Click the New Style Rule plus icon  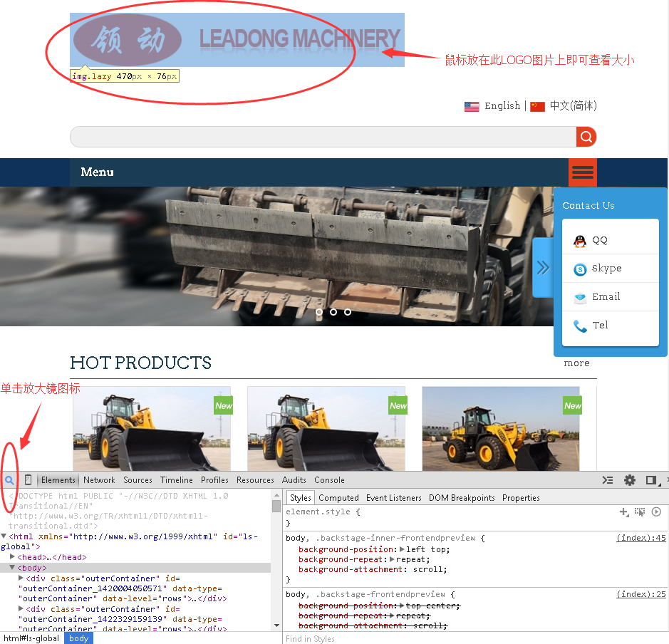(x=623, y=511)
